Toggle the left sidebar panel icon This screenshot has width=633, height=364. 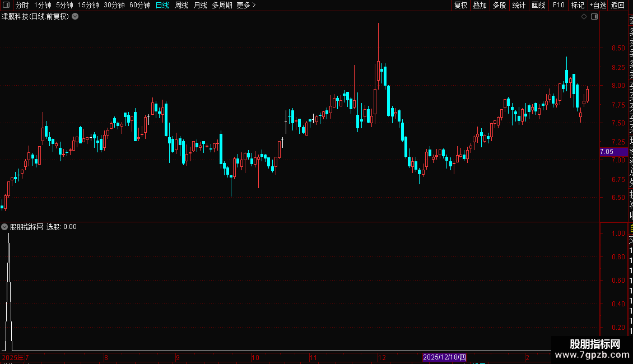pyautogui.click(x=6, y=5)
